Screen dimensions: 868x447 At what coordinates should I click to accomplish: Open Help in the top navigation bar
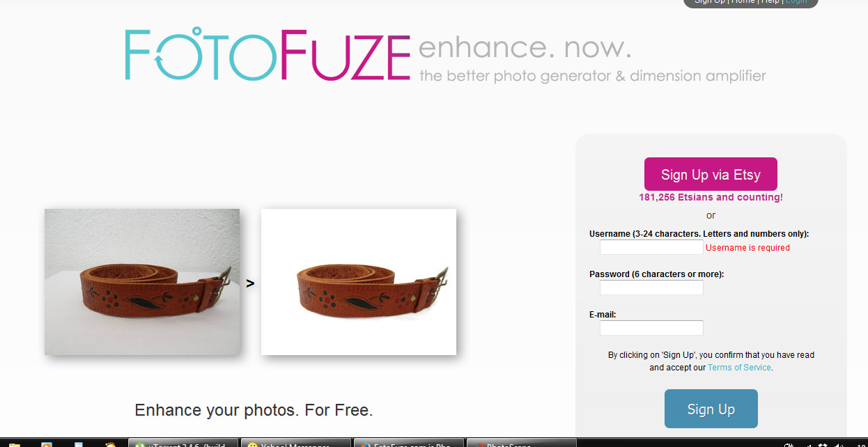click(770, 2)
